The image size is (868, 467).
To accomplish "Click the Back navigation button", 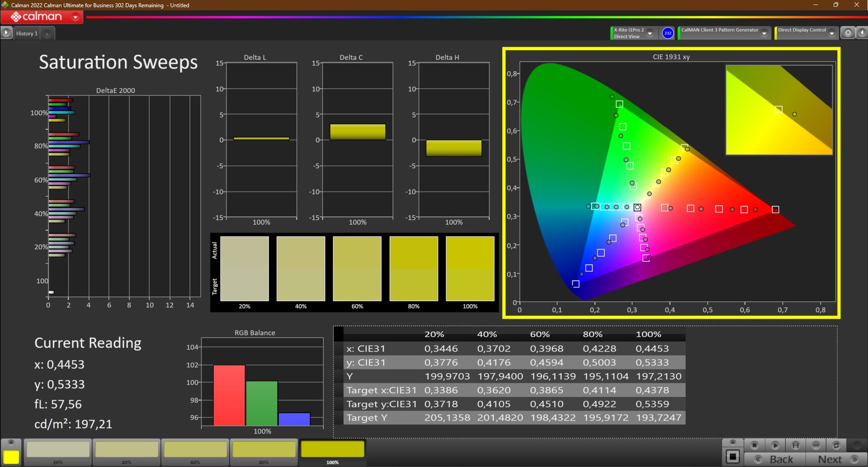I will pyautogui.click(x=775, y=459).
